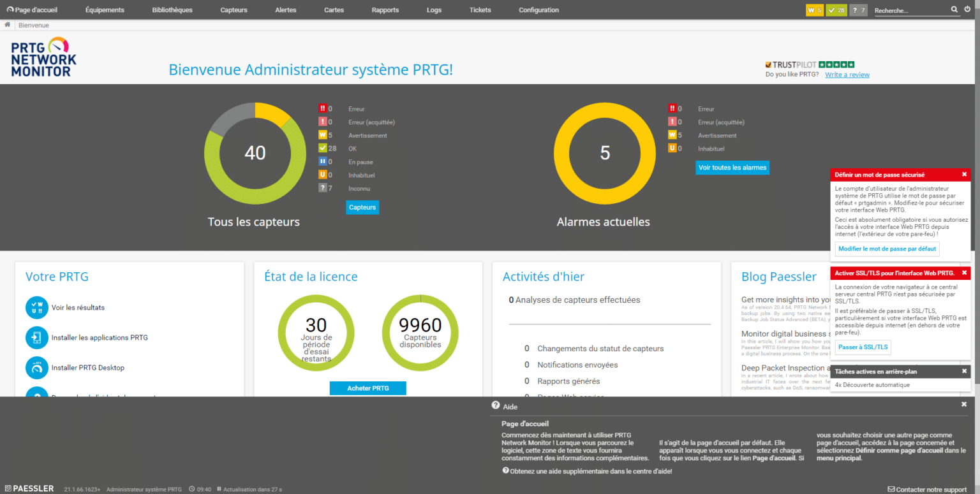Open the Alertes menu
This screenshot has height=494, width=980.
285,10
